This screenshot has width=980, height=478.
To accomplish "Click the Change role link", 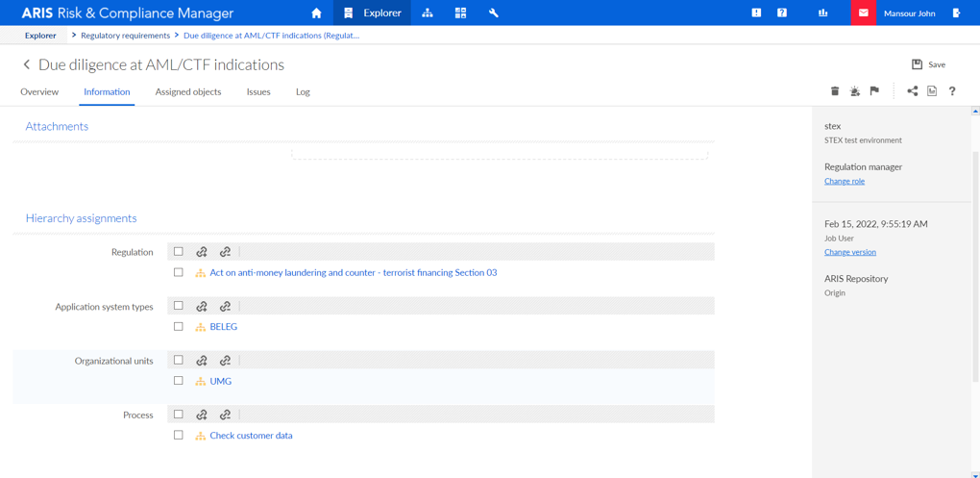I will [x=845, y=182].
